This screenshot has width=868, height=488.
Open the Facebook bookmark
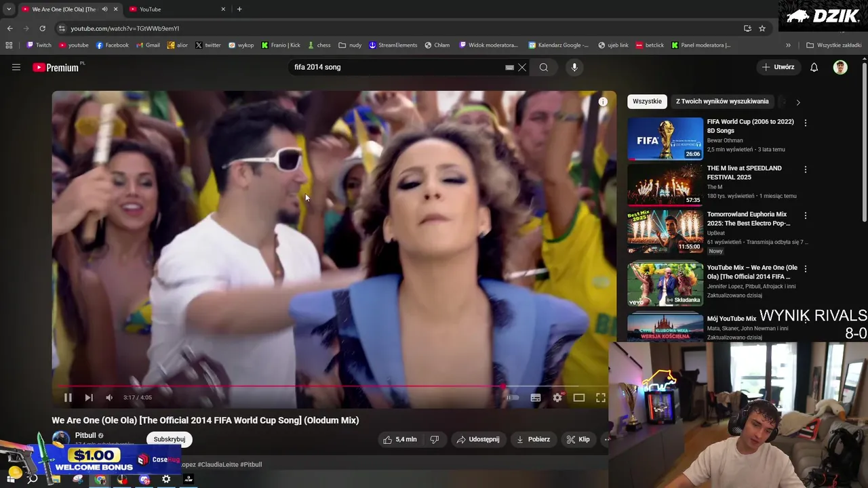coord(112,45)
